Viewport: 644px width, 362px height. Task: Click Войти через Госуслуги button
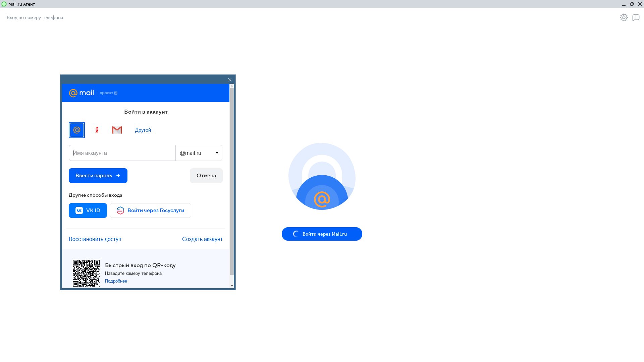[x=150, y=210]
